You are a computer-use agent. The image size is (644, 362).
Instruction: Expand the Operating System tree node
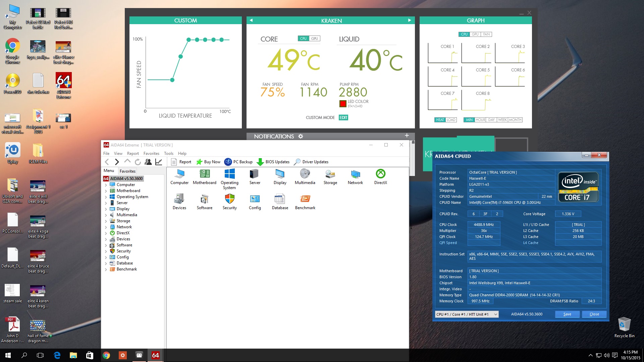tap(106, 197)
